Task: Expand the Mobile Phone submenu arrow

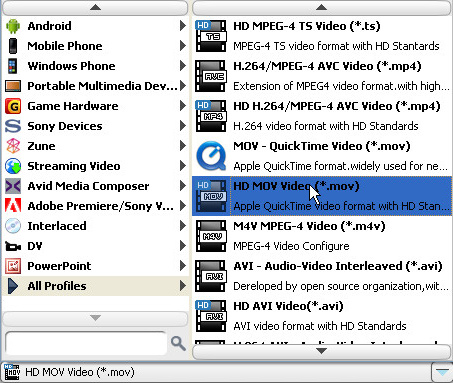Action: tap(183, 46)
